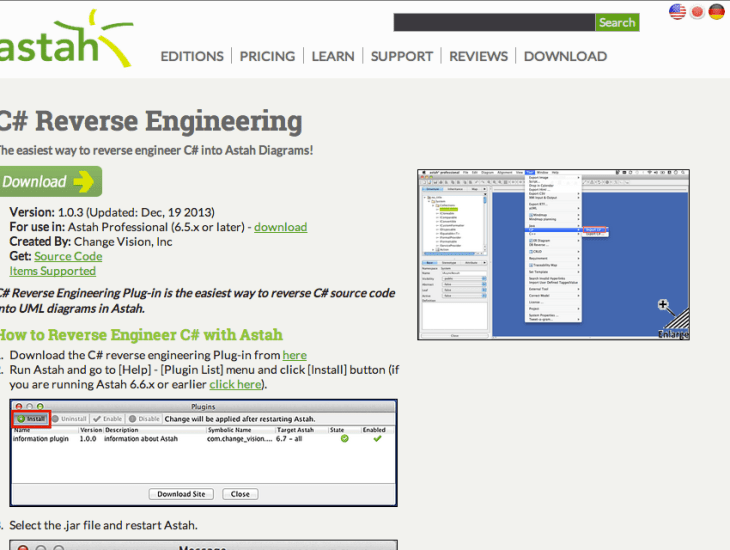The height and width of the screenshot is (550, 730).
Task: Click 'Version: 1.0.3' text line
Action: click(x=112, y=212)
